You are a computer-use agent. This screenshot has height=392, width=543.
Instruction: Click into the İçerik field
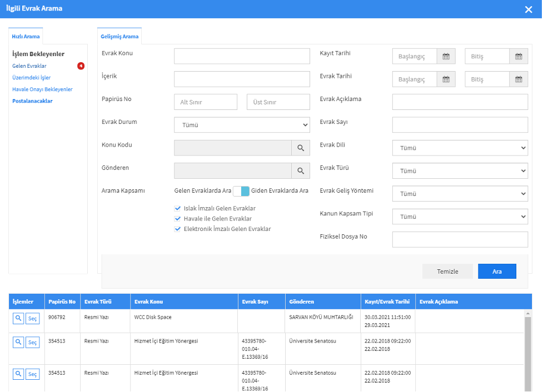coord(242,79)
